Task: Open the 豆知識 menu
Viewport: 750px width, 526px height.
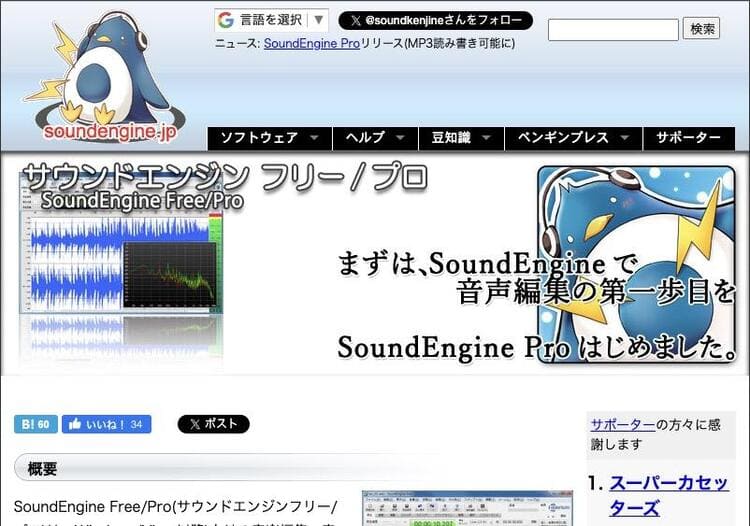Action: pos(462,138)
